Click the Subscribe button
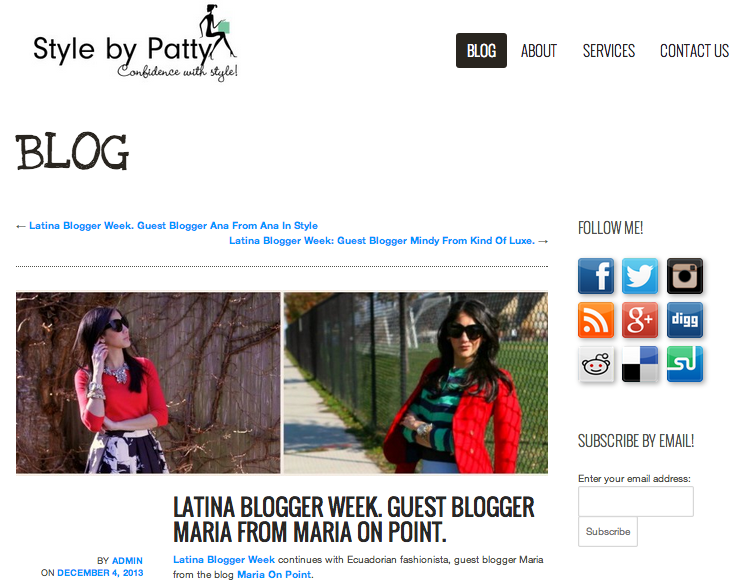Image resolution: width=733 pixels, height=580 pixels. tap(608, 531)
